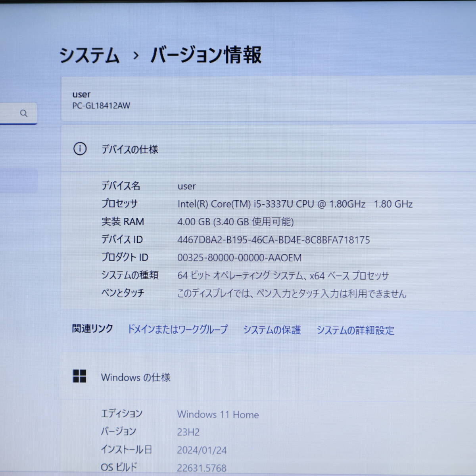Click the デバイス ID label
Image resolution: width=476 pixels, height=476 pixels.
tap(122, 239)
